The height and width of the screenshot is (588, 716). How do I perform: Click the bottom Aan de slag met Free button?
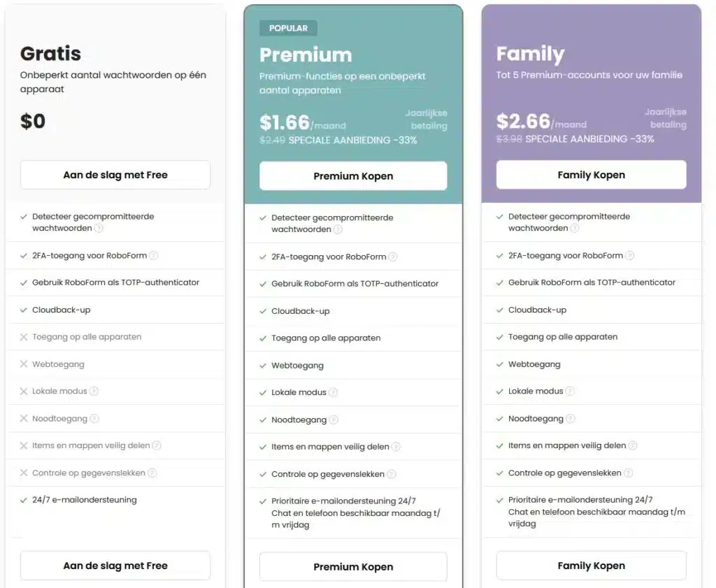click(x=115, y=566)
